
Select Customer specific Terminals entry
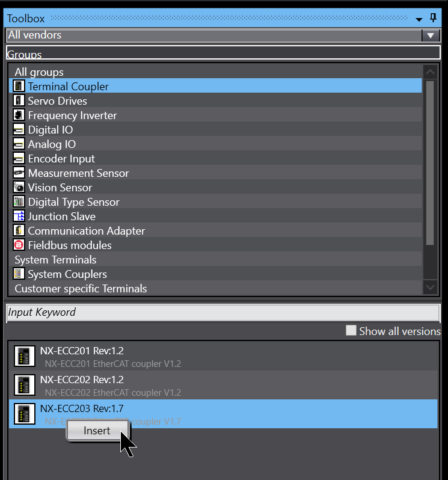tap(215, 288)
